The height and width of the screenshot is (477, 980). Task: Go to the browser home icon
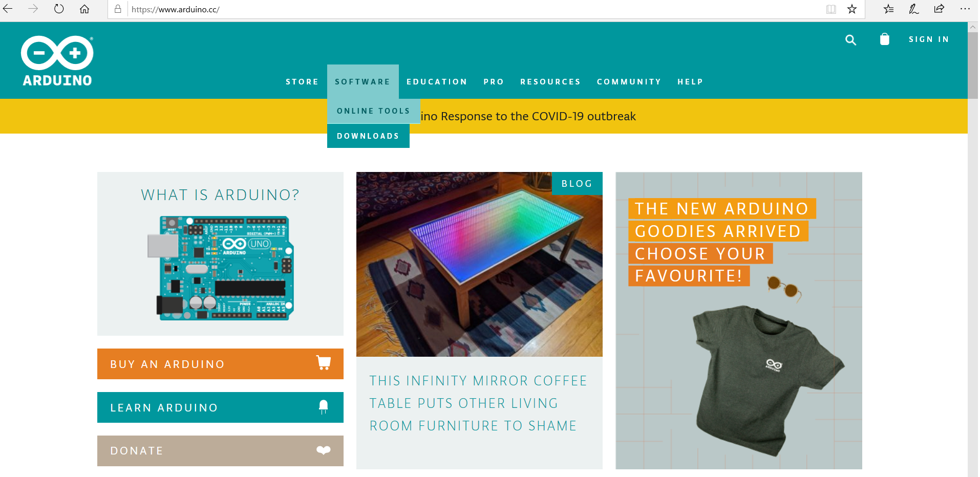pos(84,9)
